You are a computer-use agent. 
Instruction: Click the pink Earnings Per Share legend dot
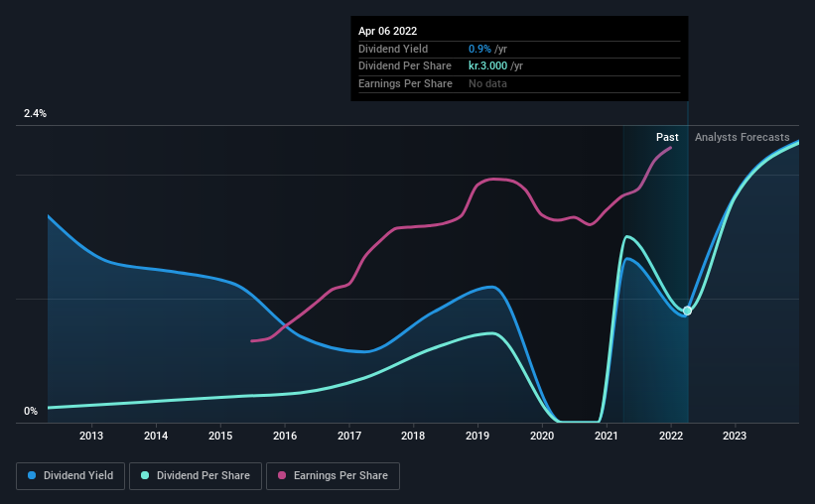click(282, 475)
